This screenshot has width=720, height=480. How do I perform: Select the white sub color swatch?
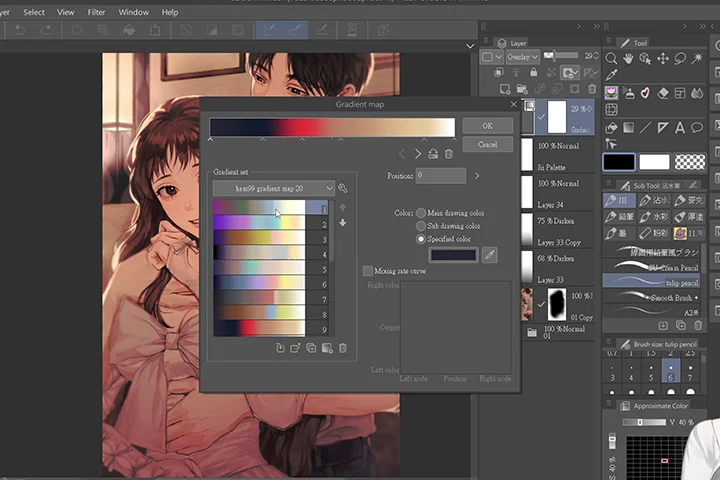(654, 162)
